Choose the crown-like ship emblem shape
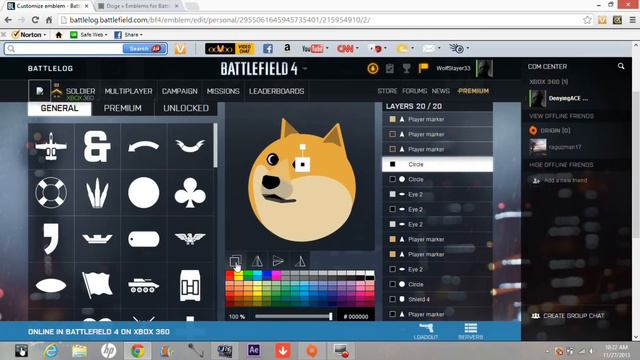The width and height of the screenshot is (640, 360). [x=97, y=238]
